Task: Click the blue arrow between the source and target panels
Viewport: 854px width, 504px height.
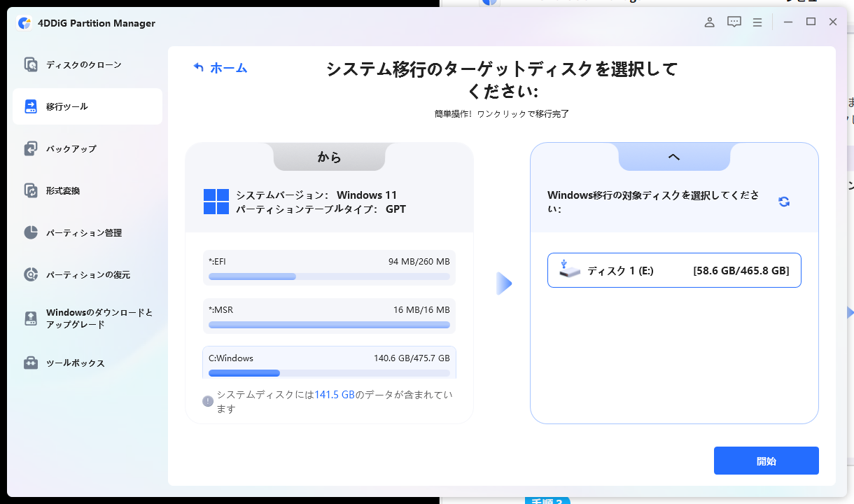Action: click(504, 283)
